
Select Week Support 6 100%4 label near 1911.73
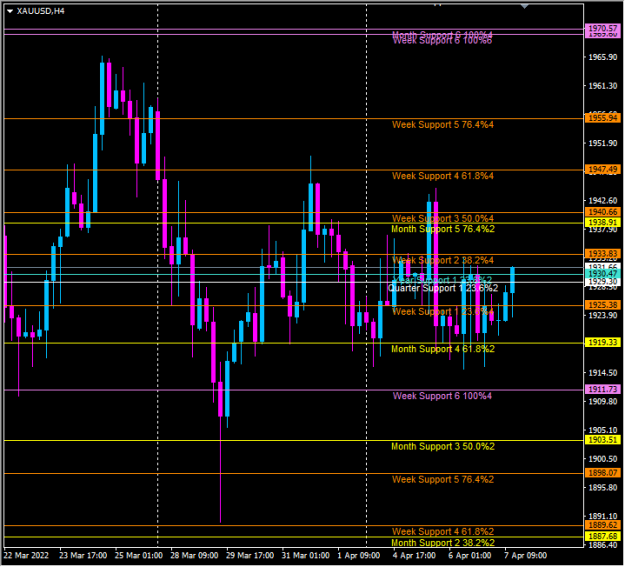pyautogui.click(x=442, y=396)
